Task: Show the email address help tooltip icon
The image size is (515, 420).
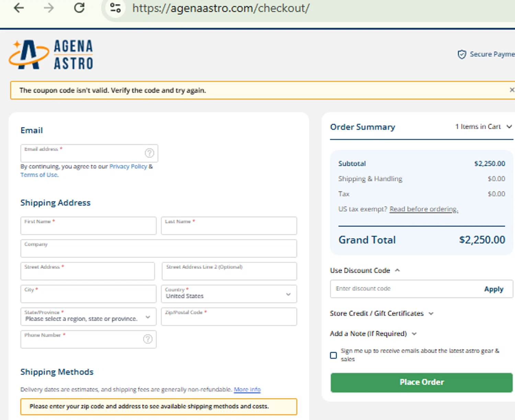Action: tap(149, 153)
